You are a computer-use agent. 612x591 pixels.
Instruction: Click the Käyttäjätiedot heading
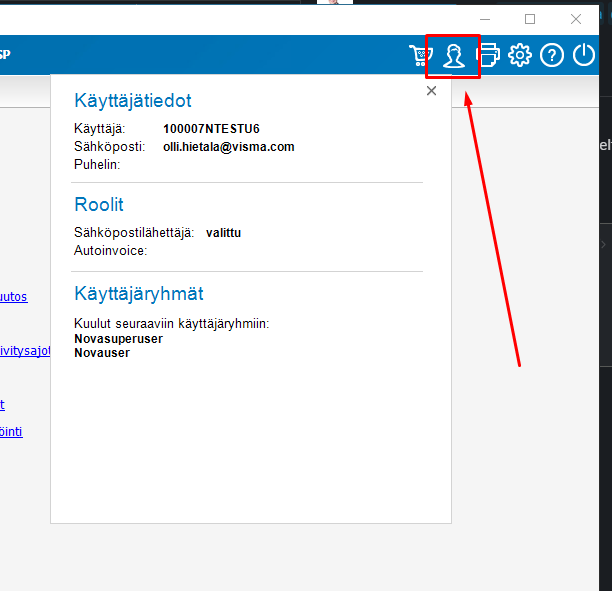[x=133, y=101]
